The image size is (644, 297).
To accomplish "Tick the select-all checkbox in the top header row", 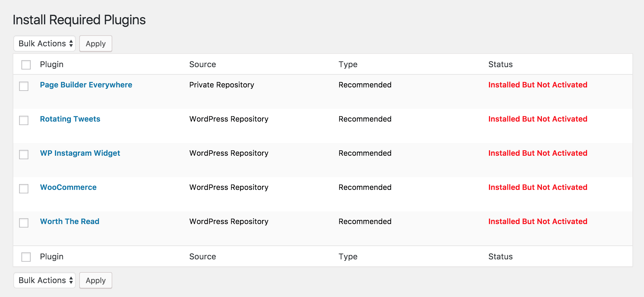I will point(26,65).
